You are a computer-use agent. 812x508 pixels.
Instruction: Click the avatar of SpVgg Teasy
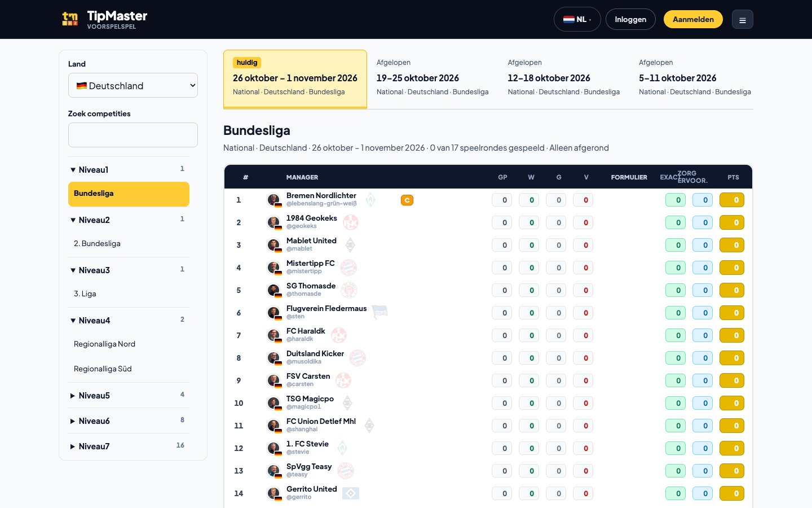click(274, 471)
